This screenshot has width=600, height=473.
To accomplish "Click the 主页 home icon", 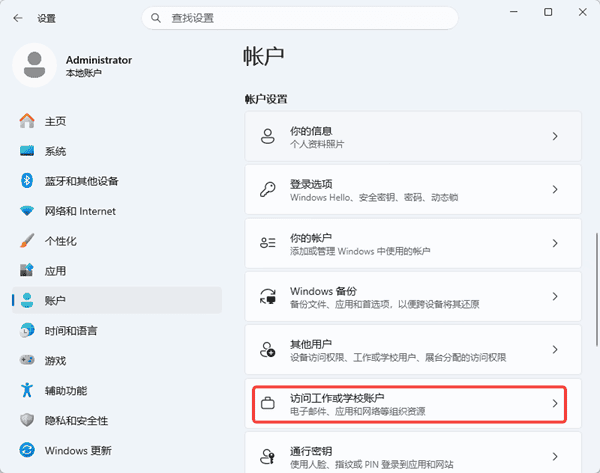I will [27, 121].
